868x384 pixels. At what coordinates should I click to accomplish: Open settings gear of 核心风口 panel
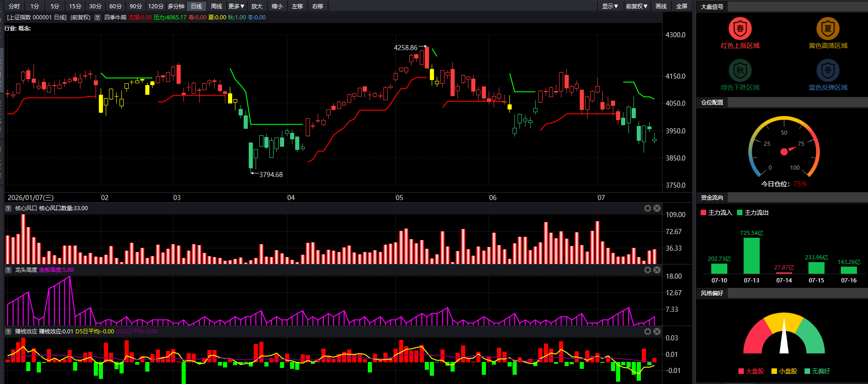[648, 208]
